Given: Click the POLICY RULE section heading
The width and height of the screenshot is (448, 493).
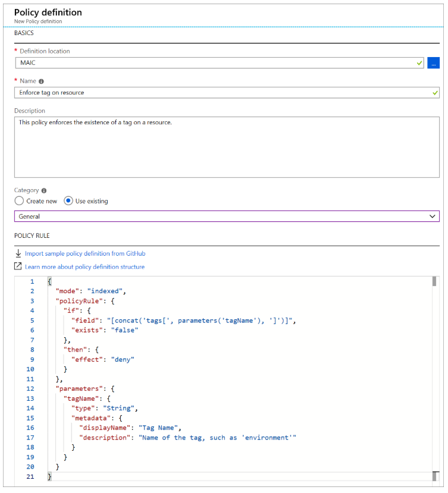Looking at the screenshot, I should pos(32,236).
